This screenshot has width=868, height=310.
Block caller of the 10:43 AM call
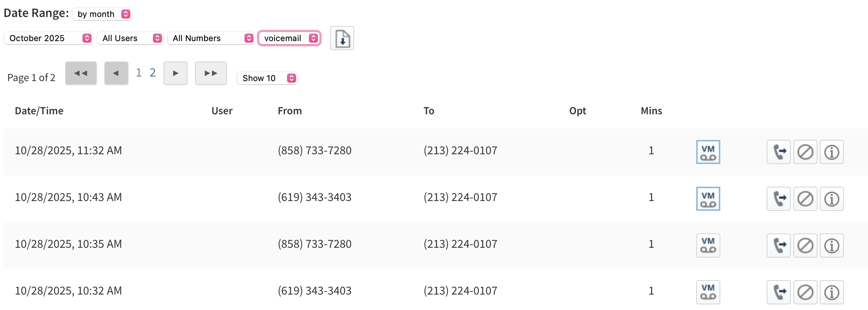click(805, 199)
